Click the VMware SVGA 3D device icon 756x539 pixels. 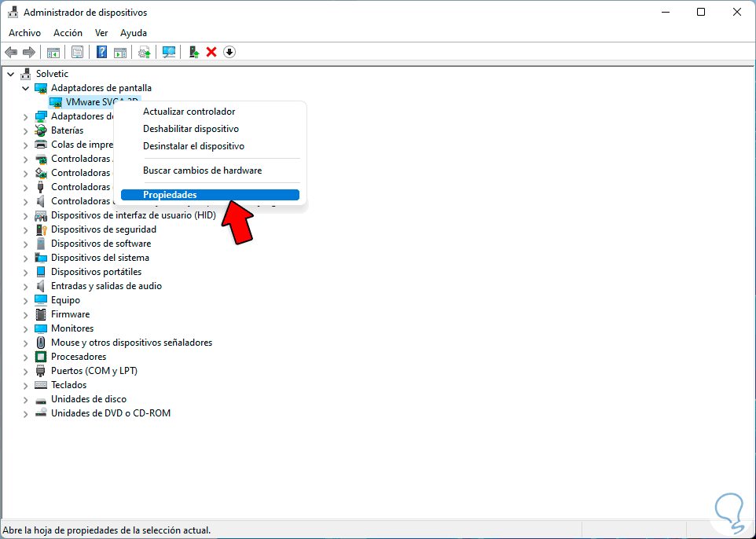click(x=56, y=102)
